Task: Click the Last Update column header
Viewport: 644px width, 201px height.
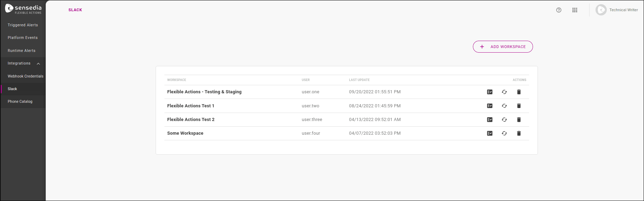Action: (x=359, y=80)
